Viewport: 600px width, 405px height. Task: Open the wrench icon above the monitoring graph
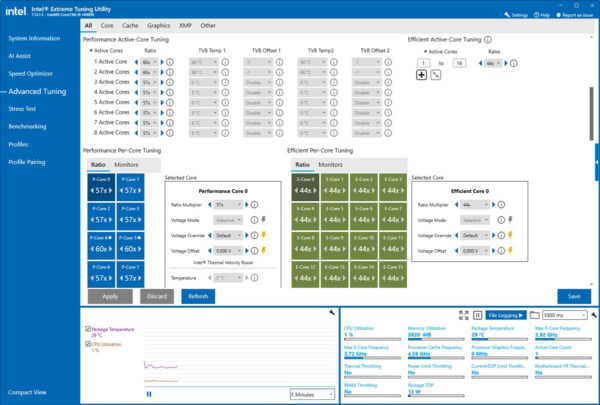(x=331, y=313)
